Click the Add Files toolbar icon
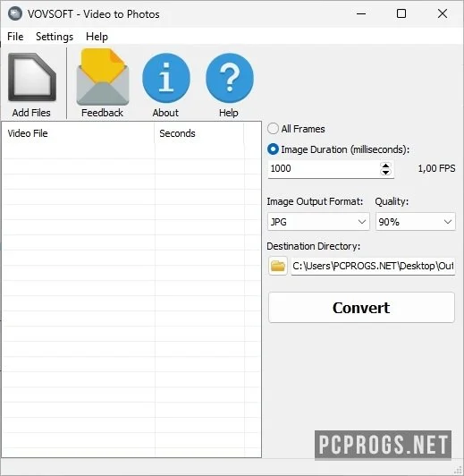464x476 pixels. (x=32, y=78)
